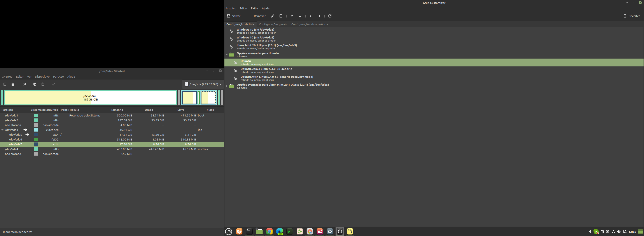
Task: Click the Salvar button in Grub Customizer
Action: [233, 16]
